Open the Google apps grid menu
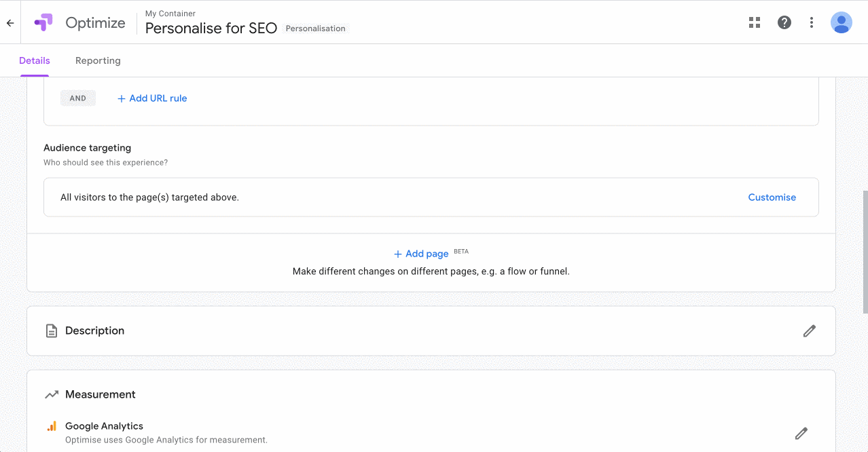The width and height of the screenshot is (868, 452). click(754, 22)
